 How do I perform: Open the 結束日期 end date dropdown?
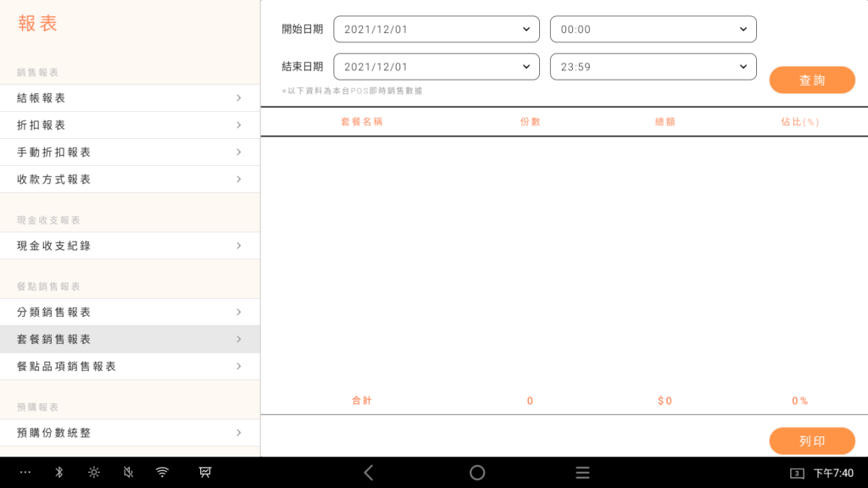(436, 66)
